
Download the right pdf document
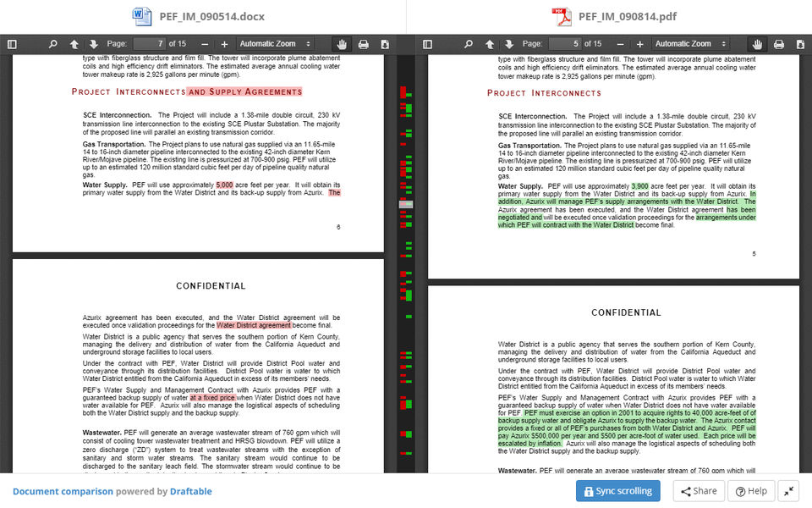[800, 45]
